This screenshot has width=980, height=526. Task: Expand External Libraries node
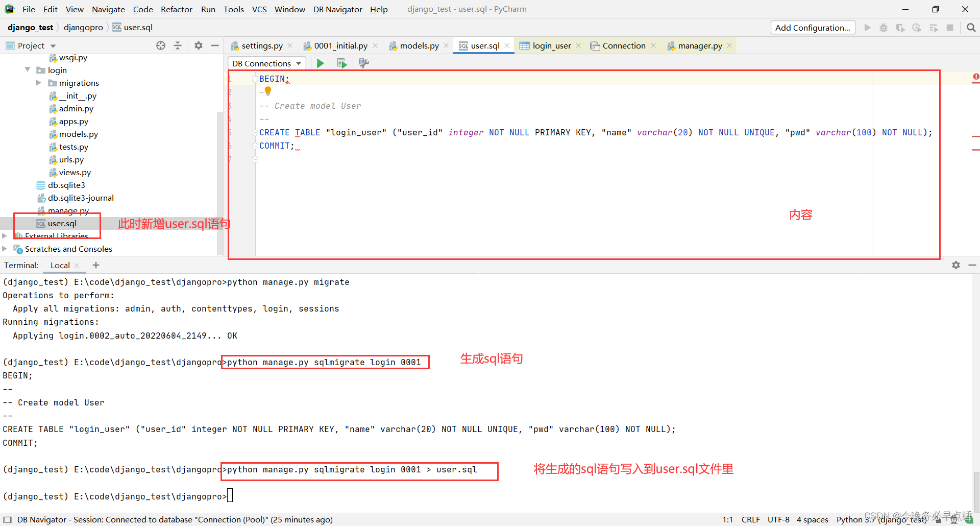click(x=5, y=235)
